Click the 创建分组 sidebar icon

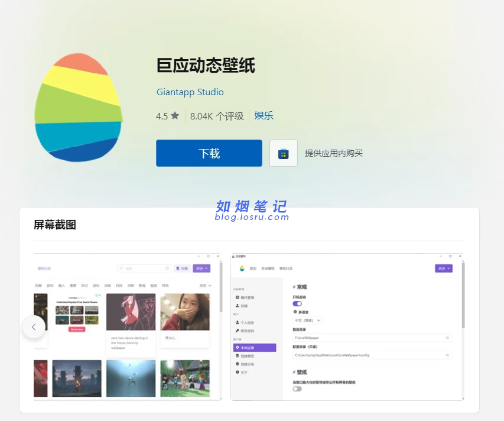click(x=238, y=364)
